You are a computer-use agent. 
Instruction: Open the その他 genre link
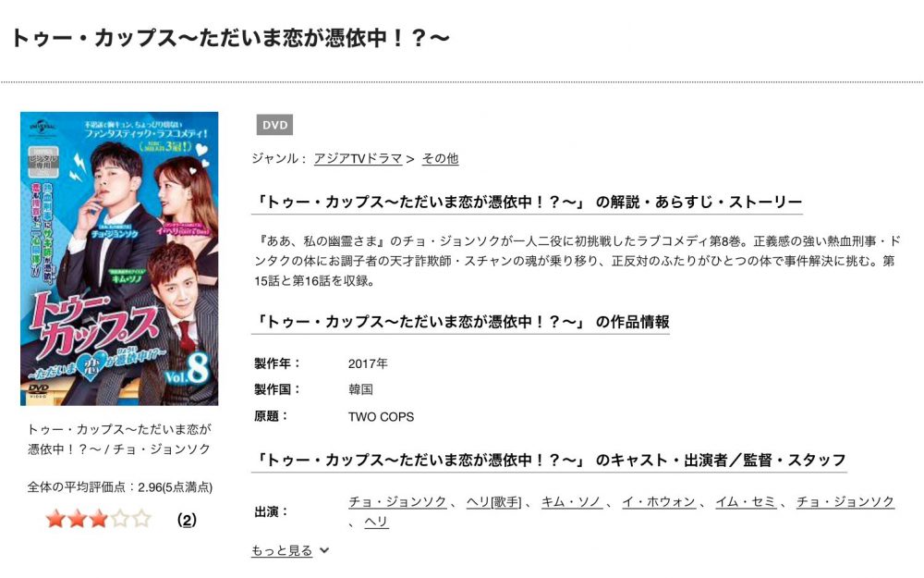[440, 158]
